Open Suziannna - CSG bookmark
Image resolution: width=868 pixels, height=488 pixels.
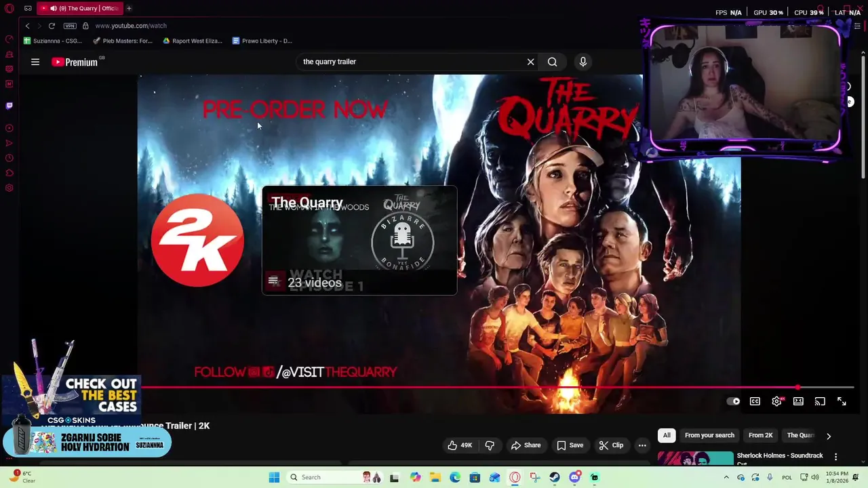click(x=53, y=41)
